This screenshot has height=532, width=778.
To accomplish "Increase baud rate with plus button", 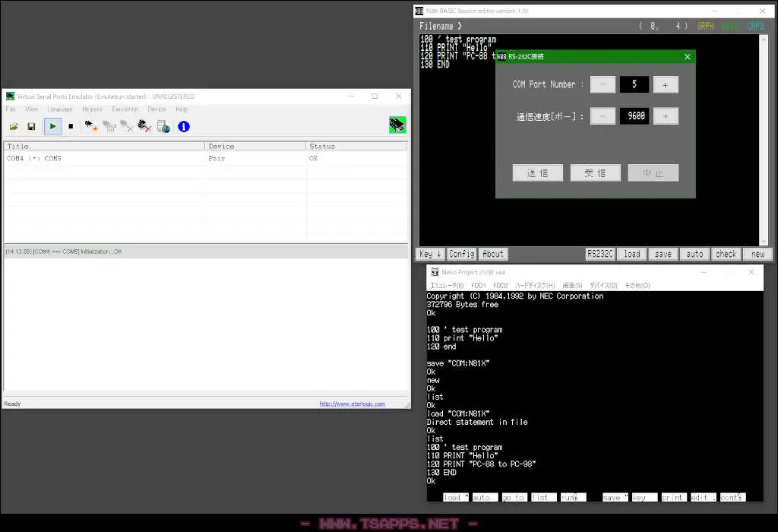I will point(666,116).
